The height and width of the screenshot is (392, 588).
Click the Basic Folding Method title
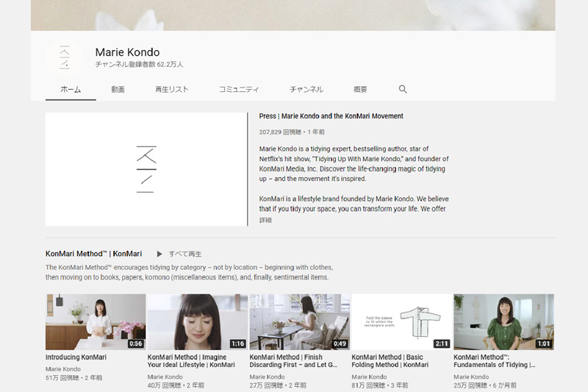[390, 361]
